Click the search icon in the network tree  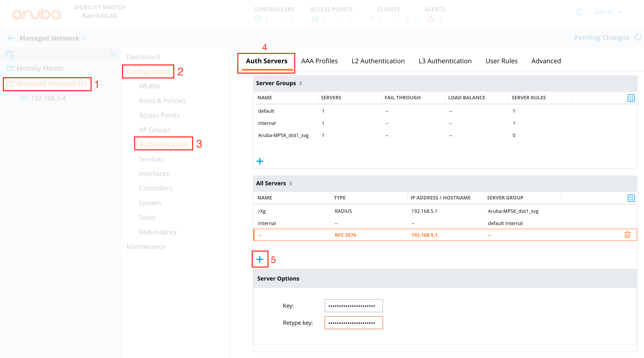click(x=114, y=54)
